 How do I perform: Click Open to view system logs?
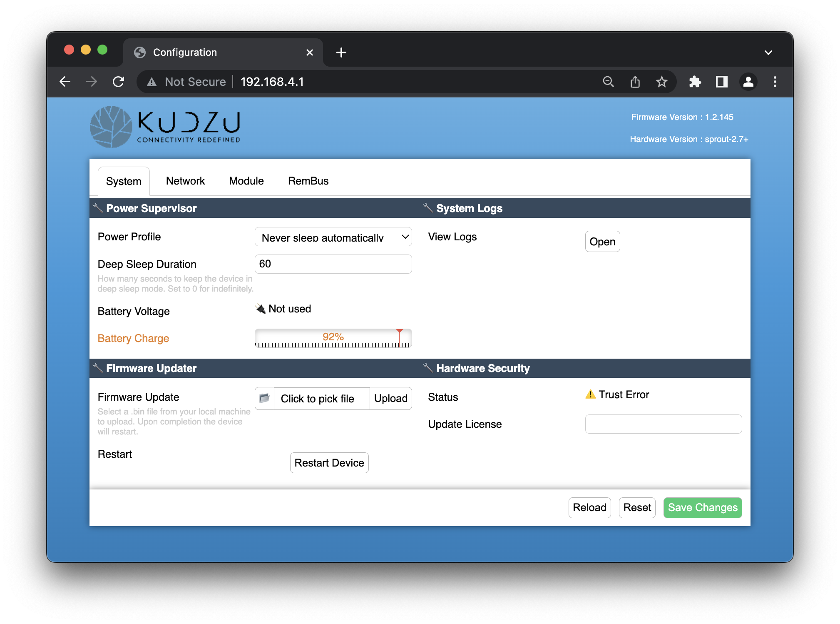point(601,240)
